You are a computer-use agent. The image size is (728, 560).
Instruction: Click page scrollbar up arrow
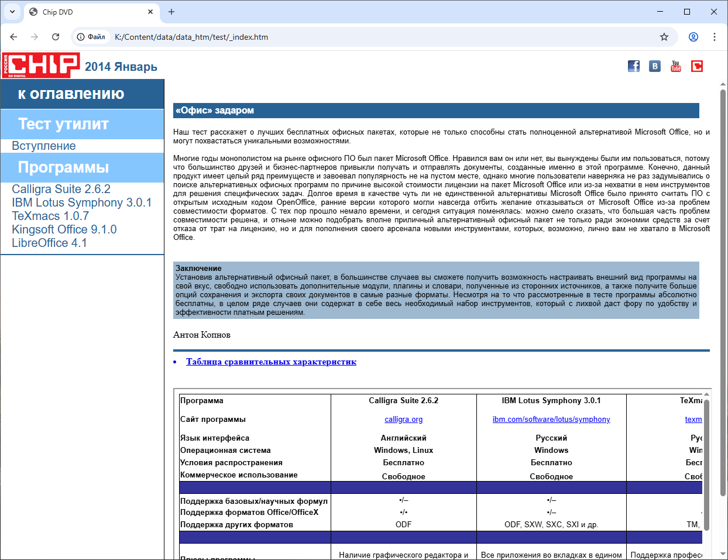[723, 85]
